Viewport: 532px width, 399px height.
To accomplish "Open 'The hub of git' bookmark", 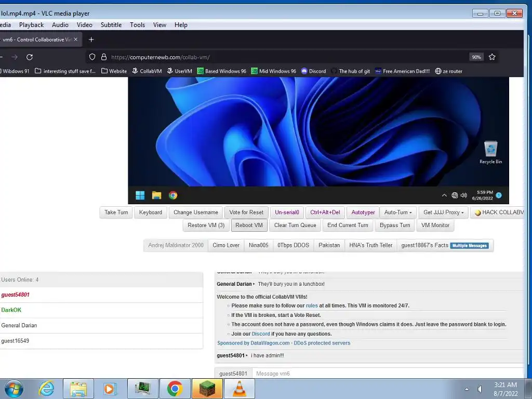I will click(x=351, y=71).
